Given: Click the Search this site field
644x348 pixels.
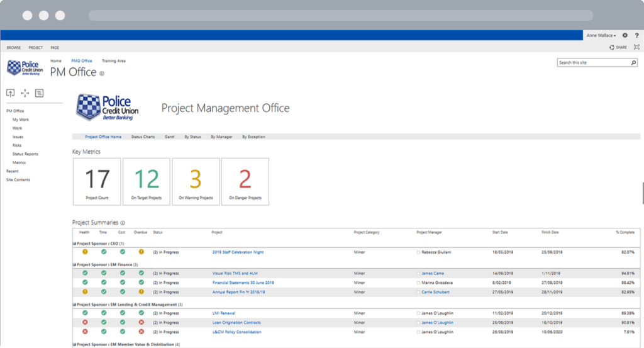Looking at the screenshot, I should point(592,63).
